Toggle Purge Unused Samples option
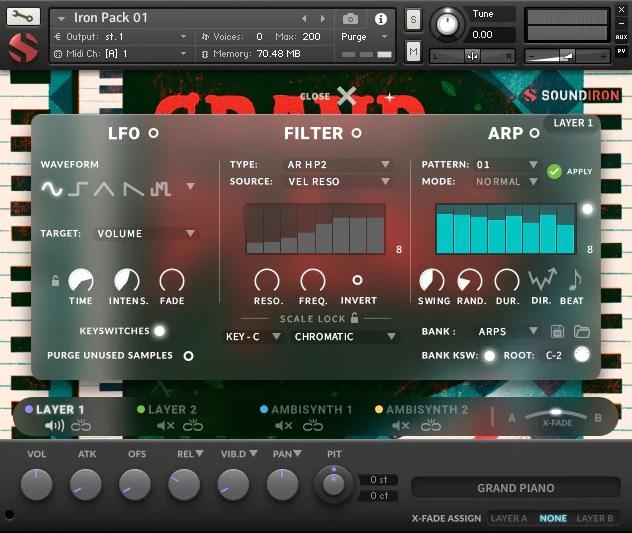Image resolution: width=632 pixels, height=533 pixels. click(188, 356)
